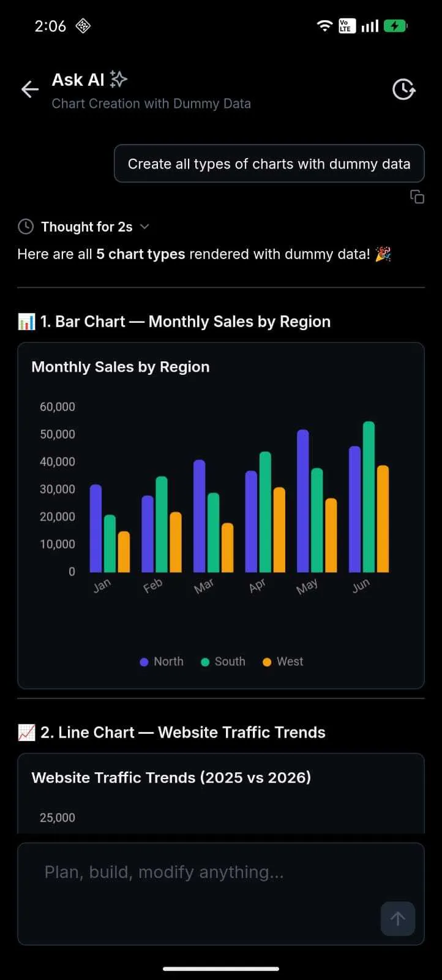Viewport: 442px width, 980px height.
Task: Tap the back arrow icon
Action: pyautogui.click(x=29, y=89)
